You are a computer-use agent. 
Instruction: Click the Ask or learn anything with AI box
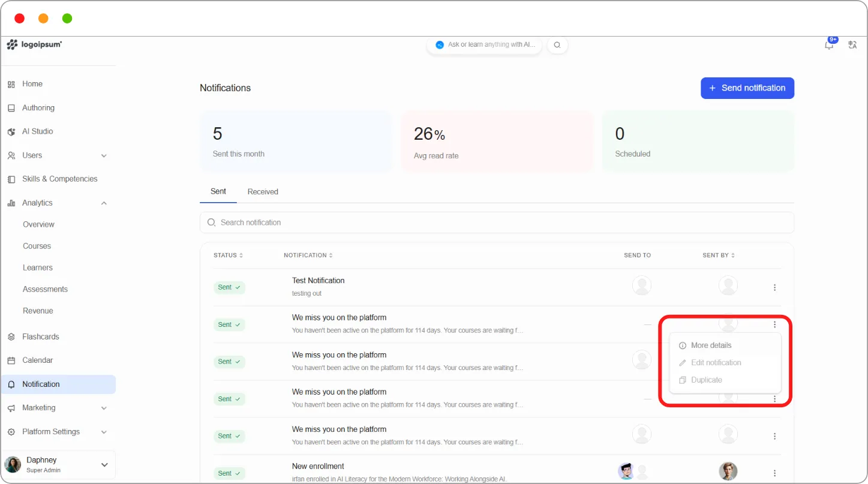tap(484, 44)
